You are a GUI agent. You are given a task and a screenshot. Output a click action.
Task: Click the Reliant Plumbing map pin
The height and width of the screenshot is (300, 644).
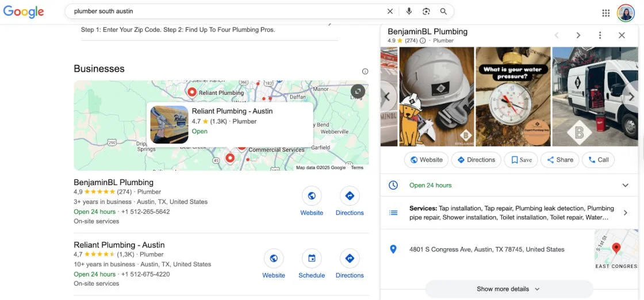click(192, 93)
